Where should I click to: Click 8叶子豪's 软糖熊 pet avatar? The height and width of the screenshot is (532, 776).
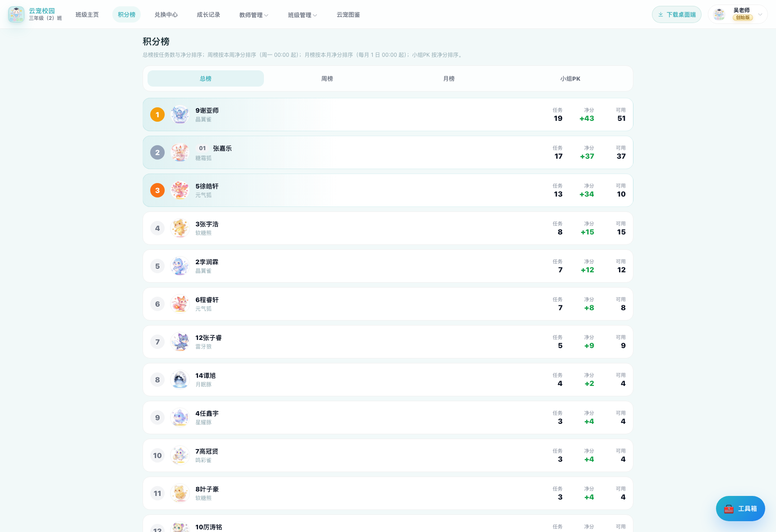click(180, 493)
